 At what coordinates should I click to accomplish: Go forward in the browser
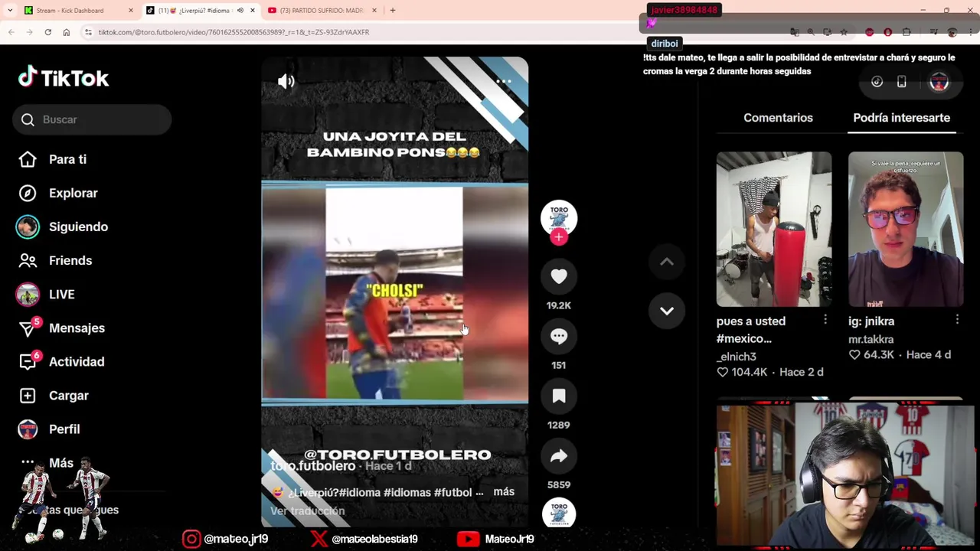[30, 32]
